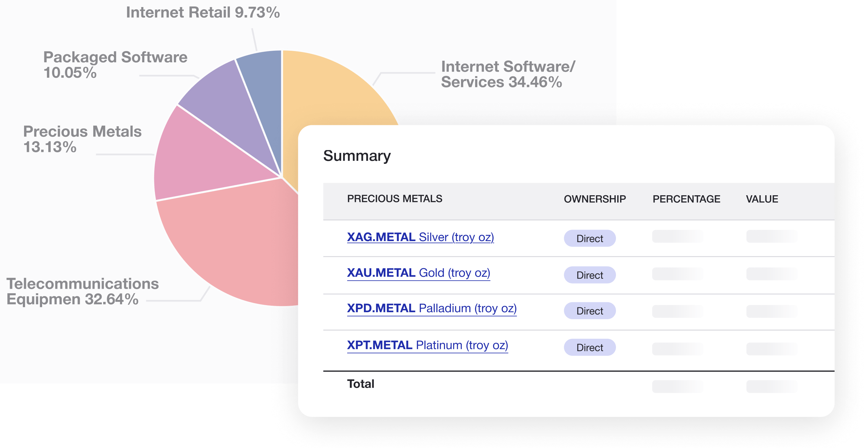
Task: Sort by the VALUE column header
Action: click(762, 199)
